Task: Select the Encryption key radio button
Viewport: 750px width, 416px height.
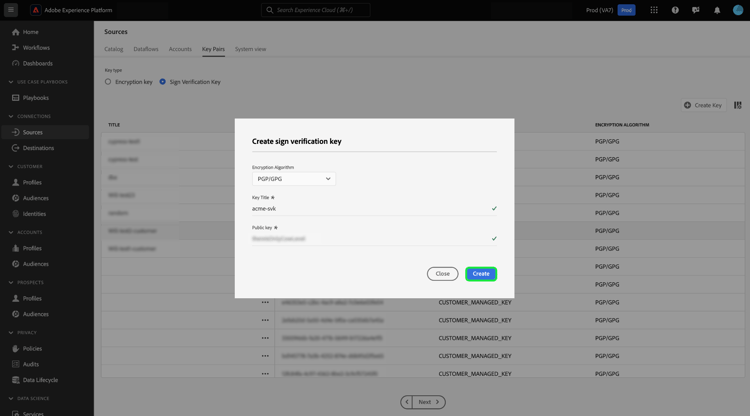Action: (x=108, y=82)
